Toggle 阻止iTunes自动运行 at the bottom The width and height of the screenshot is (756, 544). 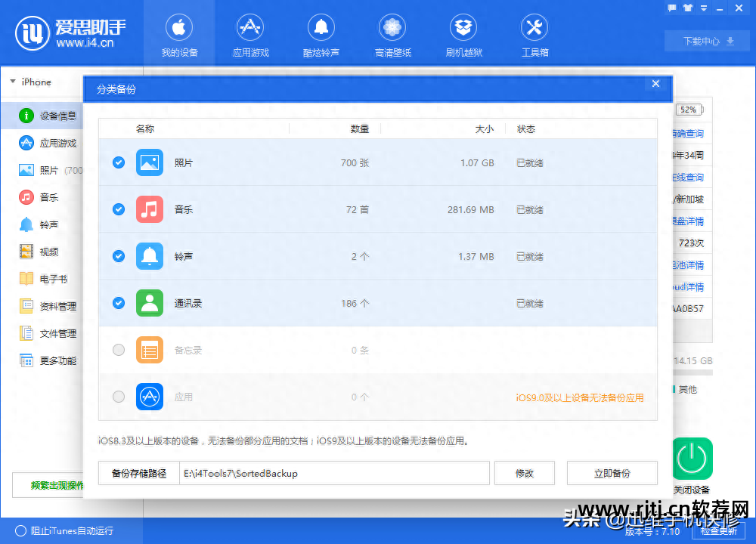[45, 531]
